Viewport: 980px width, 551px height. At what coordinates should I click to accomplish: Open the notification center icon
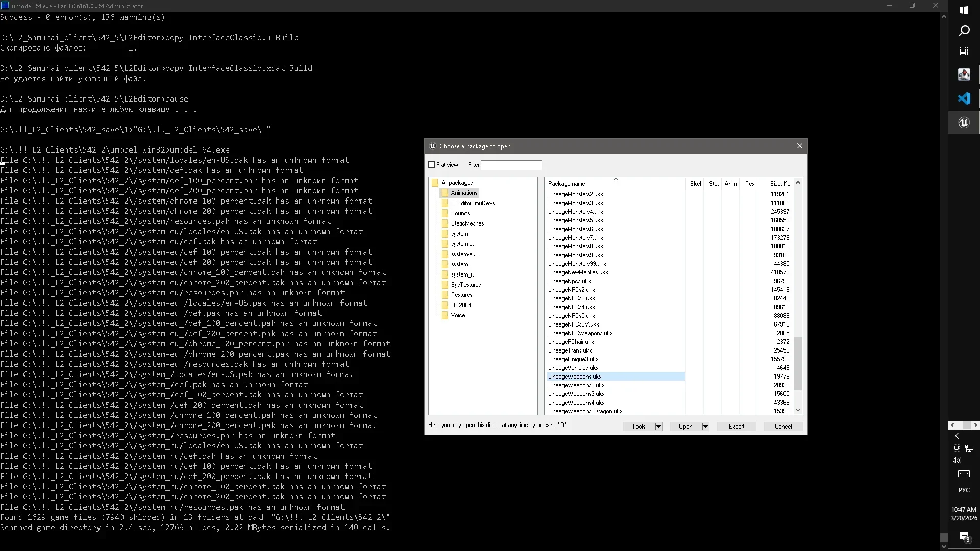(964, 537)
